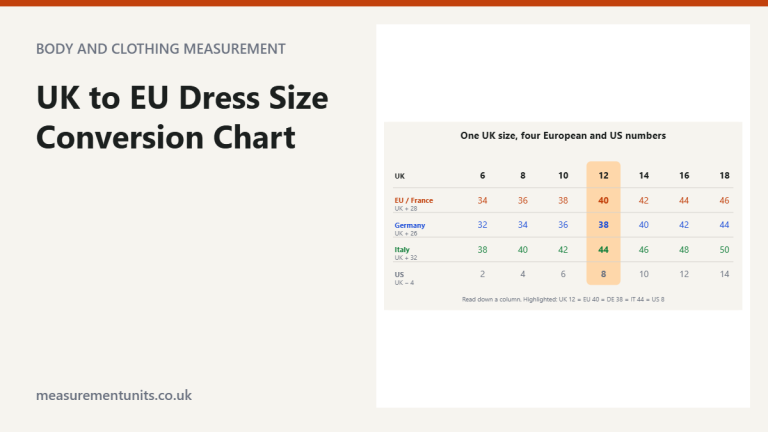Click UK size 10 in header row
Viewport: 768px width, 432px height.
(x=563, y=175)
